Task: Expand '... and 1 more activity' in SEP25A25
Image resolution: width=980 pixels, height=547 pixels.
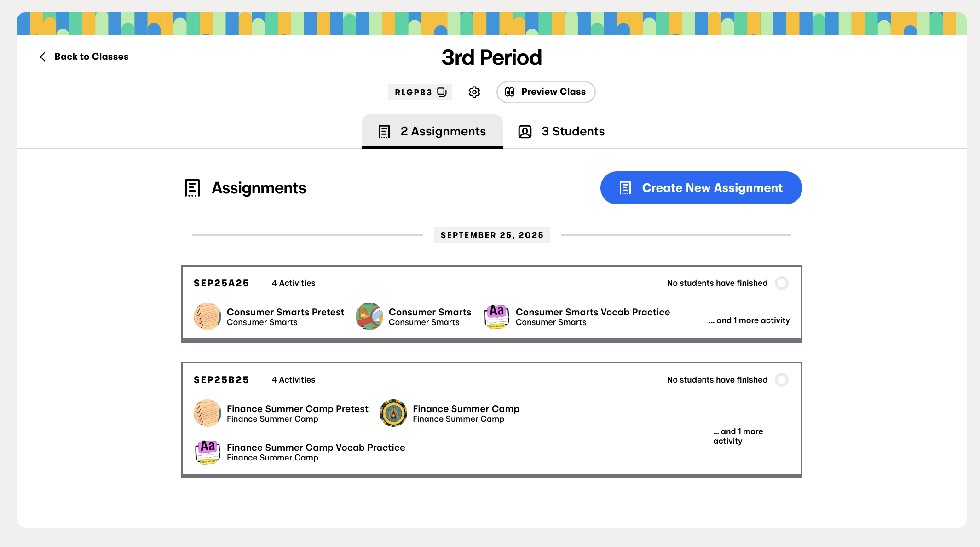Action: tap(749, 320)
